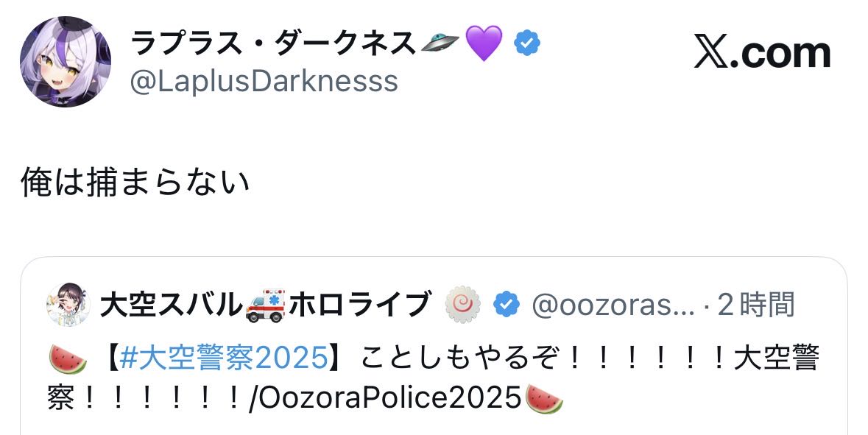Click the purple heart emoji icon

(484, 44)
